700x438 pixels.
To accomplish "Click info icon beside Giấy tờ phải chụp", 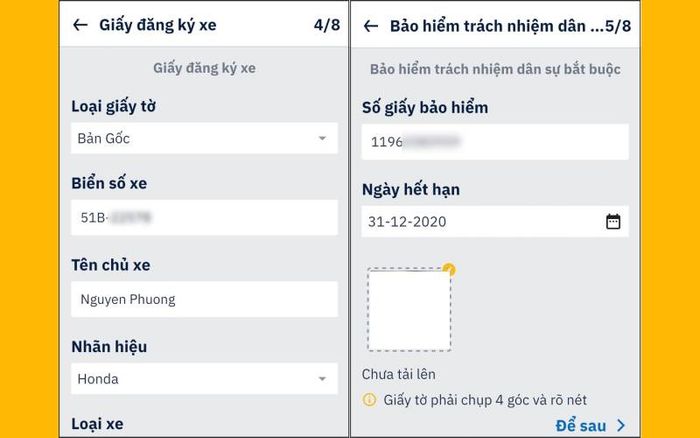I will pyautogui.click(x=369, y=400).
